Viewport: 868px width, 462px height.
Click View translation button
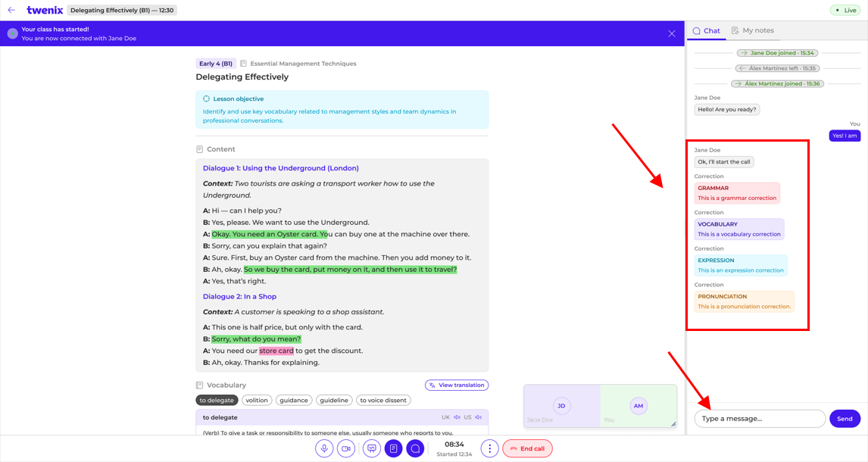457,385
